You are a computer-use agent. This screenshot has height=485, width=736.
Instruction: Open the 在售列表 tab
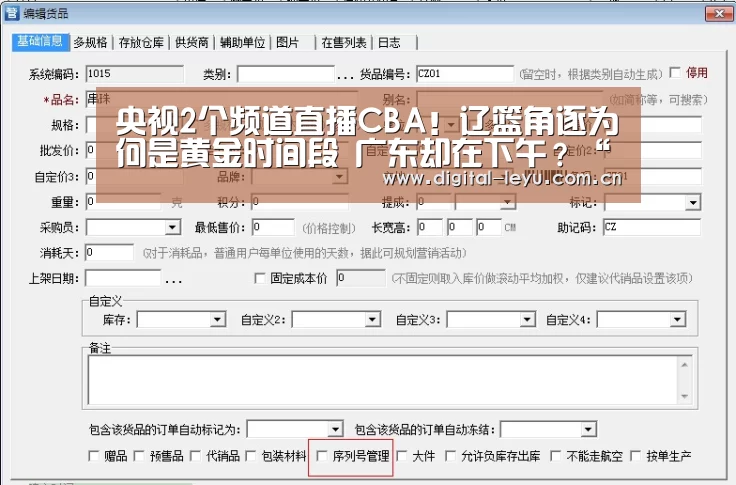tap(344, 43)
